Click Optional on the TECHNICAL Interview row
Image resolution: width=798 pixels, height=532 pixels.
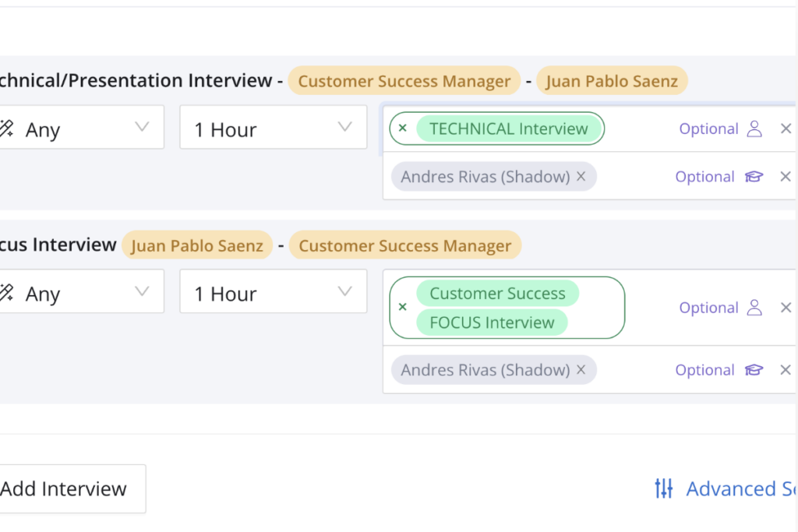point(709,129)
